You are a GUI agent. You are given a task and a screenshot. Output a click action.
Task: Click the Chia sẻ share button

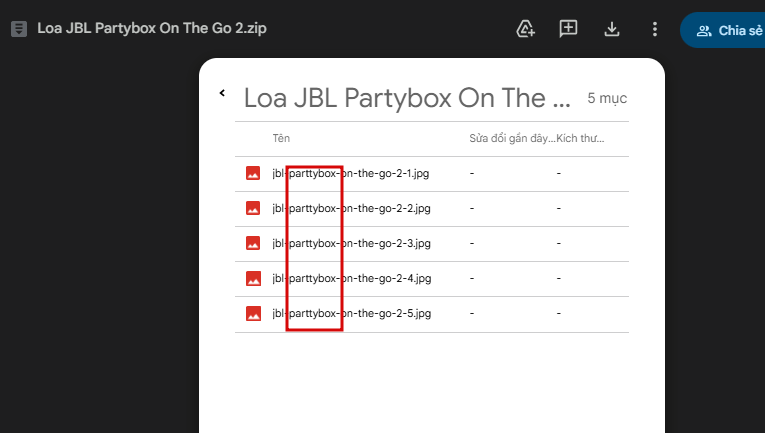[725, 30]
